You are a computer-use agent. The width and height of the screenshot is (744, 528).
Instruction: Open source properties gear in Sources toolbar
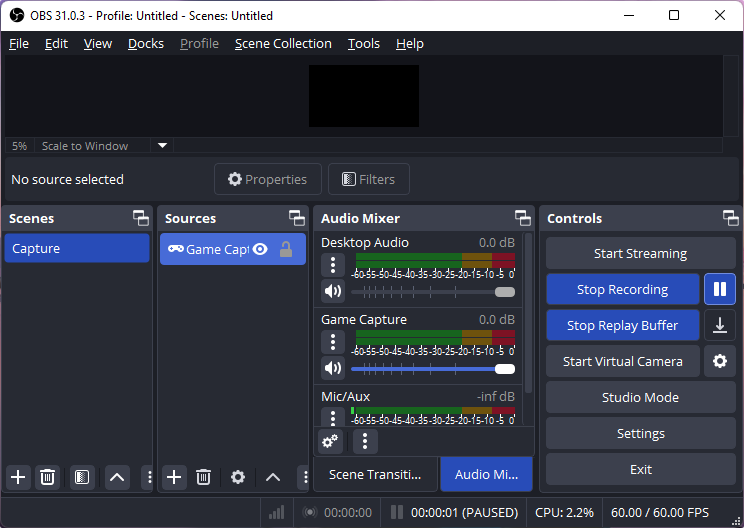tap(238, 477)
